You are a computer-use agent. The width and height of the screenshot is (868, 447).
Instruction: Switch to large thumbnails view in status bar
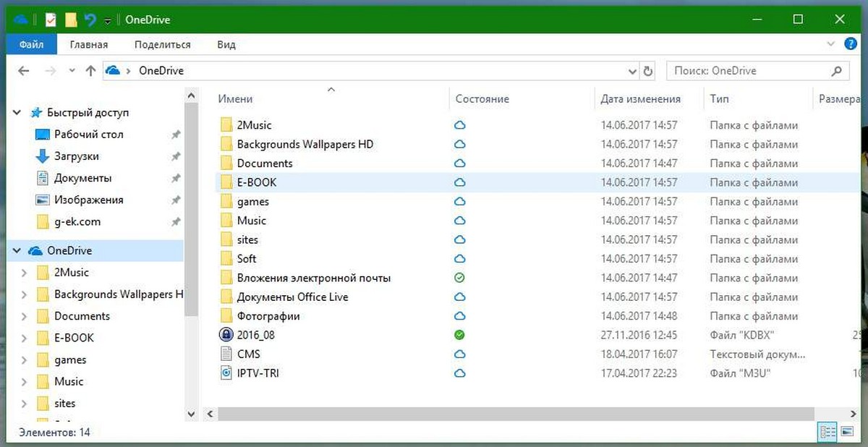846,433
